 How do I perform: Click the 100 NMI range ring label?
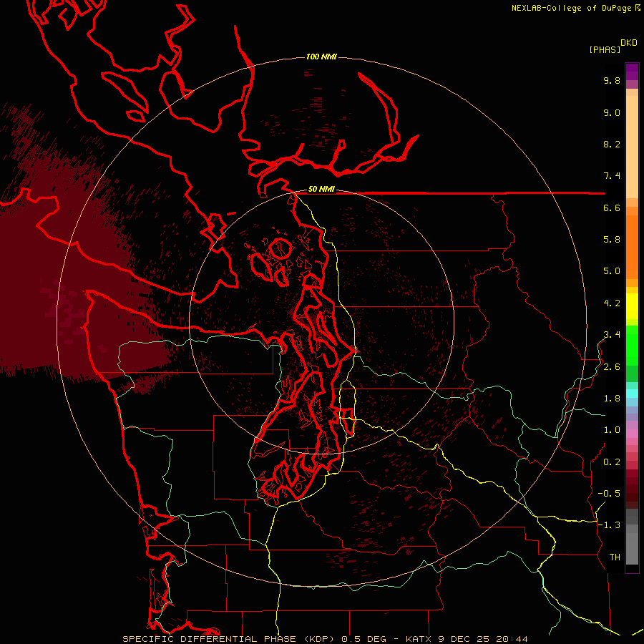(321, 57)
